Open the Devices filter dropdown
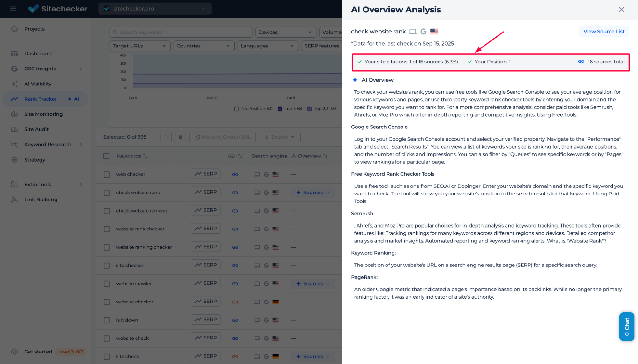 tap(286, 32)
